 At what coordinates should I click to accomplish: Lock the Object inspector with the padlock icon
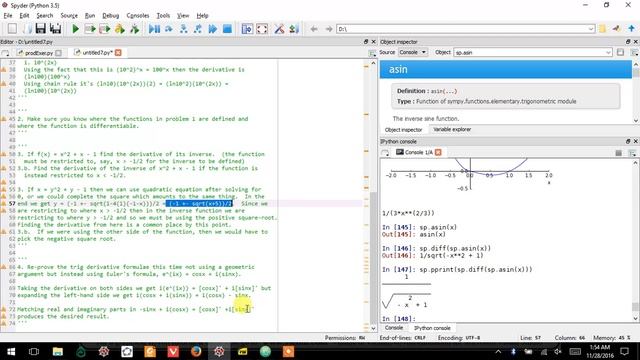point(620,52)
